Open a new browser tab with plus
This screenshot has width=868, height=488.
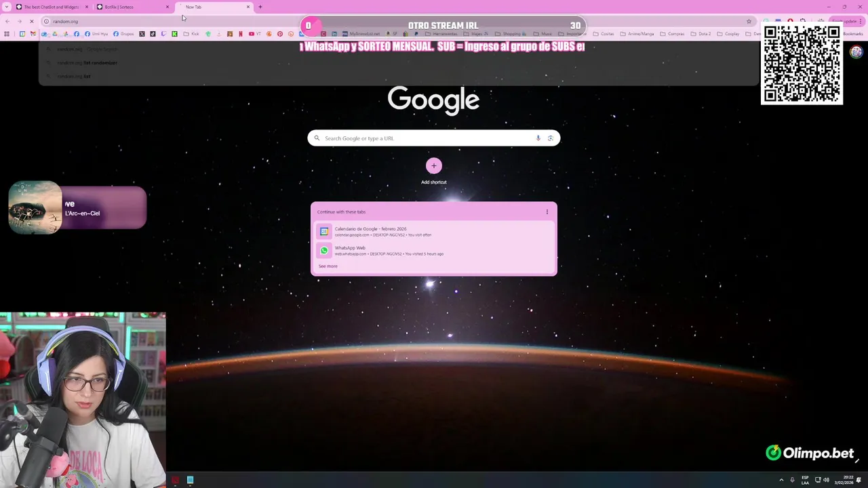click(260, 7)
